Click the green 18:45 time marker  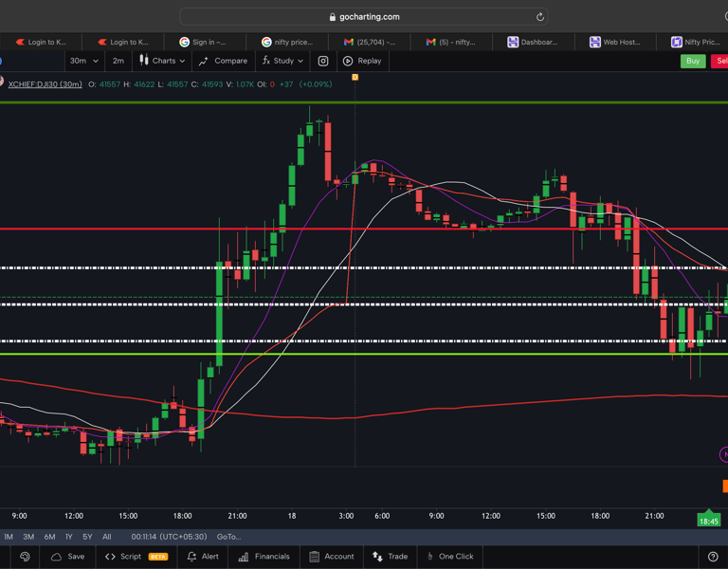708,521
